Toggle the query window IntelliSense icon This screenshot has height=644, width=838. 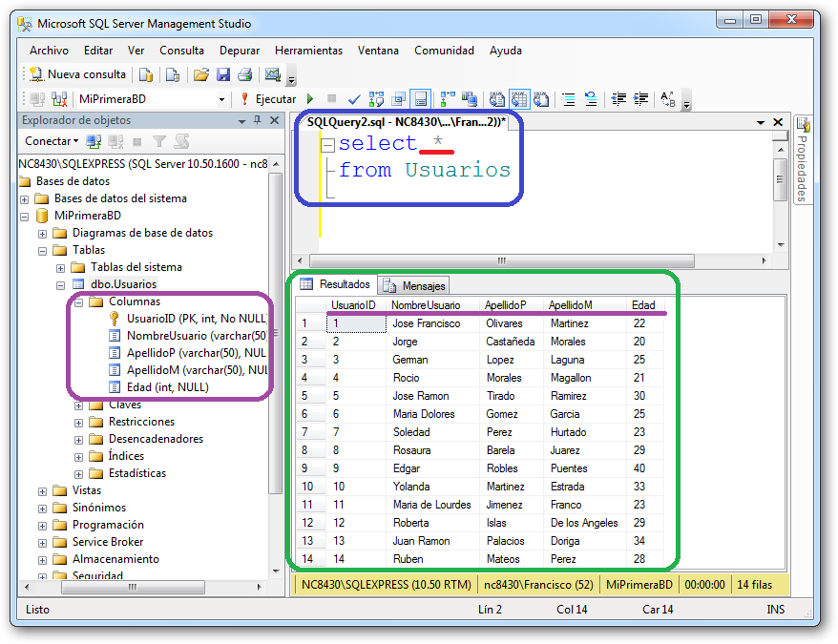pyautogui.click(x=374, y=98)
